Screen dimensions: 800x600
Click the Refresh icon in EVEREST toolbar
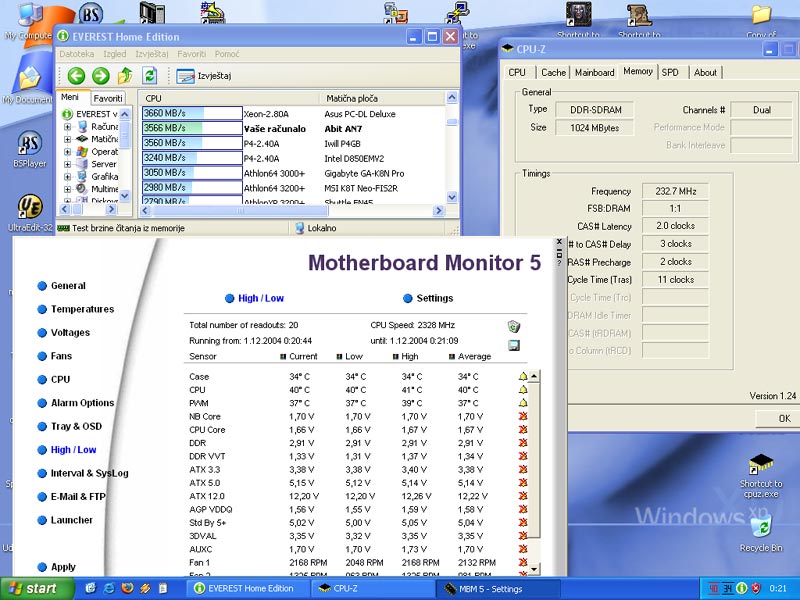point(150,76)
